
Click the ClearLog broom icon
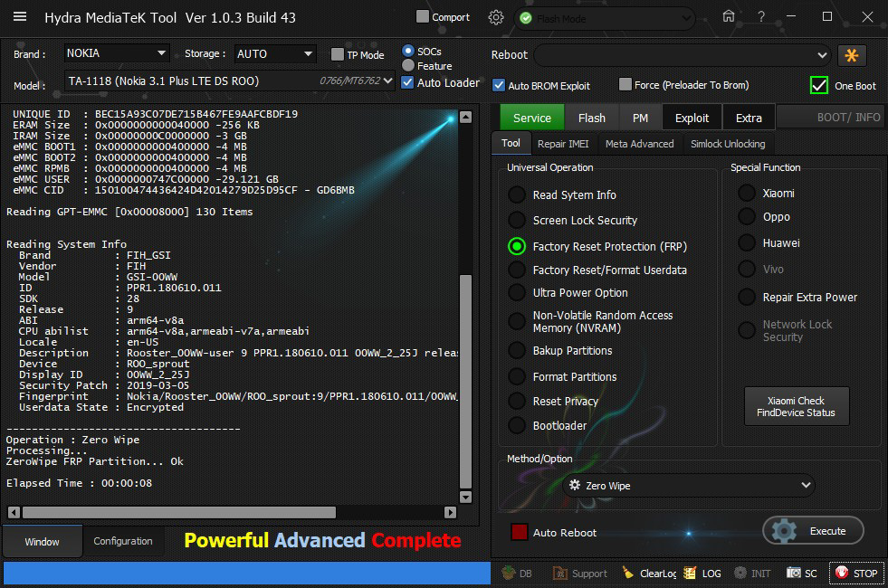pyautogui.click(x=628, y=574)
